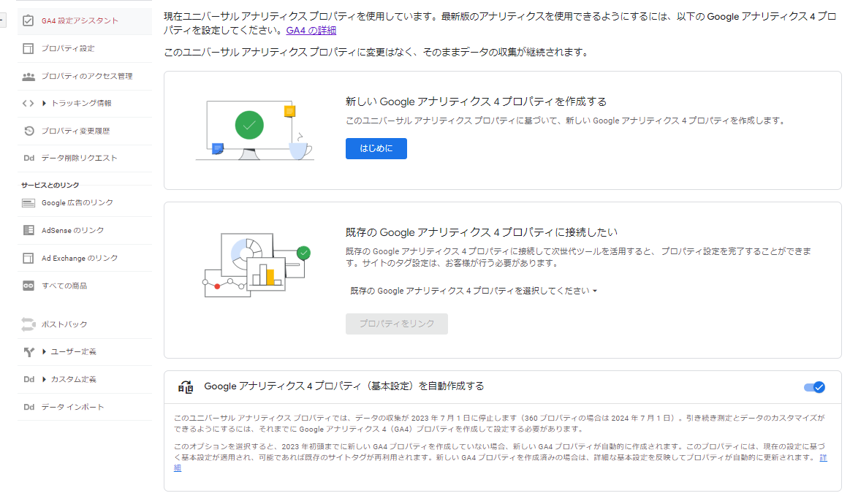The height and width of the screenshot is (504, 850).
Task: Click the Google 広告のリンク icon
Action: tap(29, 203)
